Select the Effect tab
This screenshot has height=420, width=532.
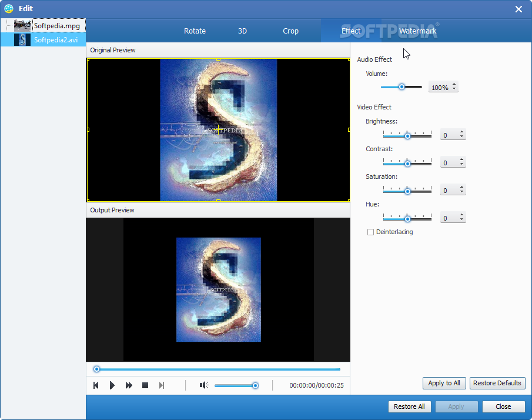351,31
